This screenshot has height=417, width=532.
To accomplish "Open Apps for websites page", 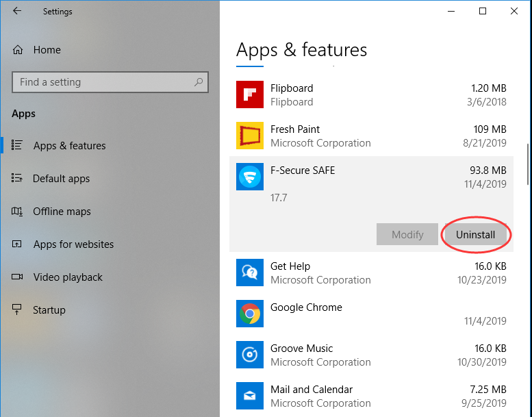I will coord(74,244).
